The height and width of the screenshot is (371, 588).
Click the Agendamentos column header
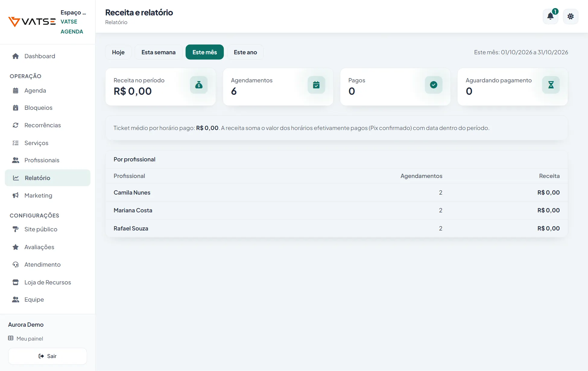421,176
